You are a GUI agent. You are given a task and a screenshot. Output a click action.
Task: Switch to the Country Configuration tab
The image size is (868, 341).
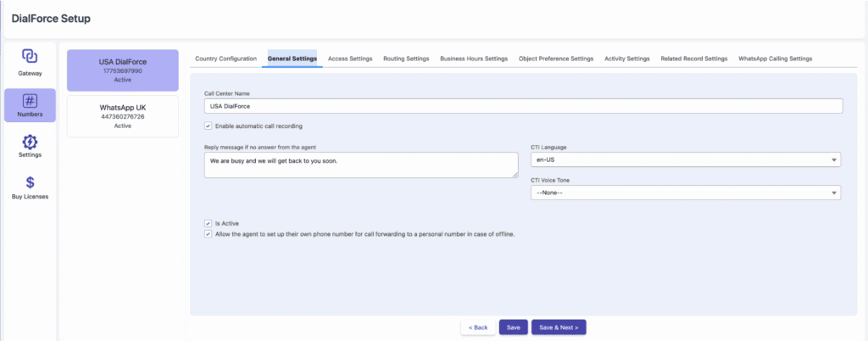tap(225, 59)
